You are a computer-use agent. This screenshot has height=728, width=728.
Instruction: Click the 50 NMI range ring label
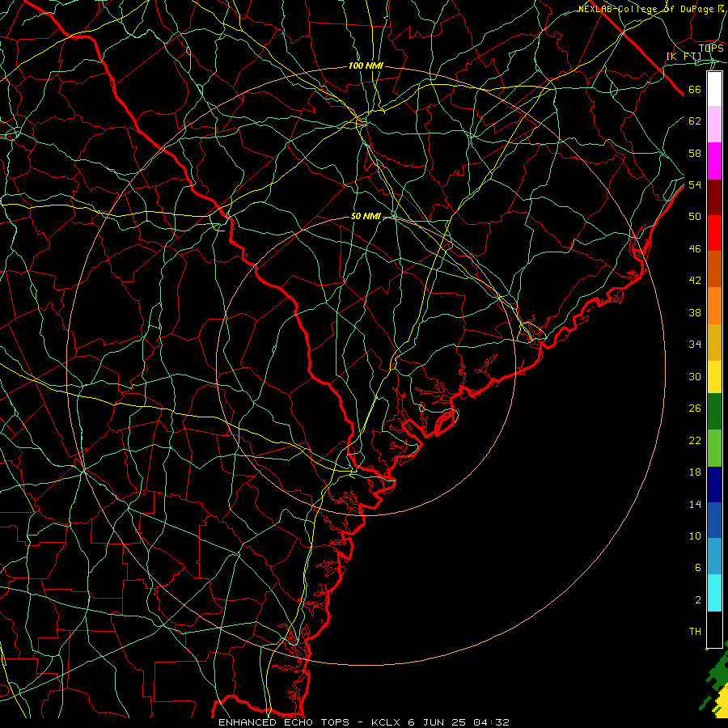366,216
